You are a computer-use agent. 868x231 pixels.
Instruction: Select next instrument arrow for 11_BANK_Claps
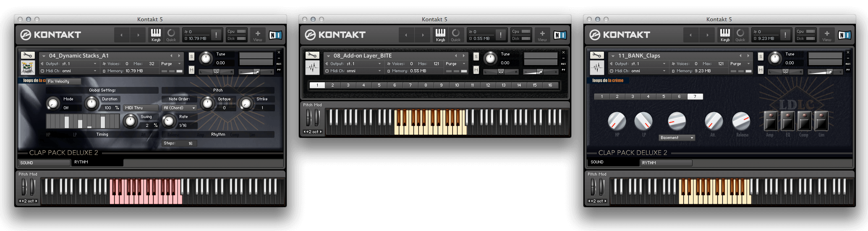[x=748, y=55]
